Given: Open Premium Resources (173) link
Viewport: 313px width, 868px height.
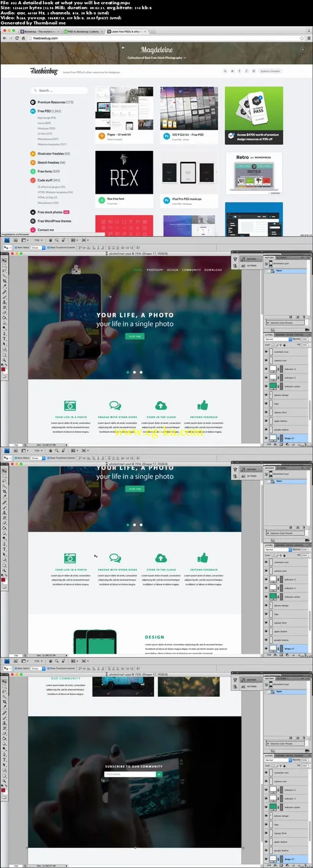Looking at the screenshot, I should [55, 102].
